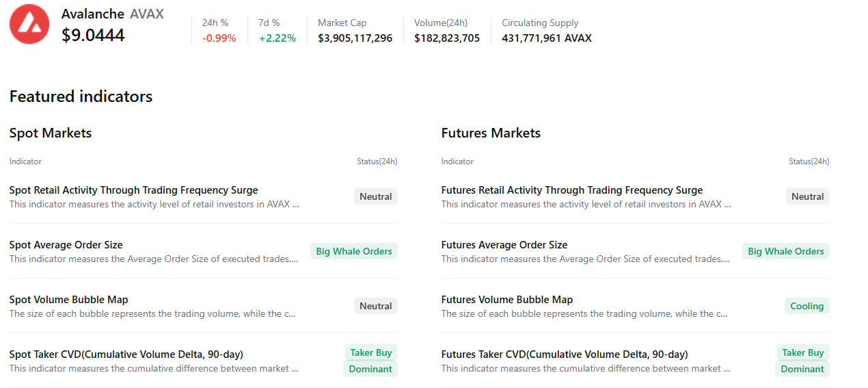
Task: Click the Market Cap value $3,905,117,296
Action: coord(355,38)
